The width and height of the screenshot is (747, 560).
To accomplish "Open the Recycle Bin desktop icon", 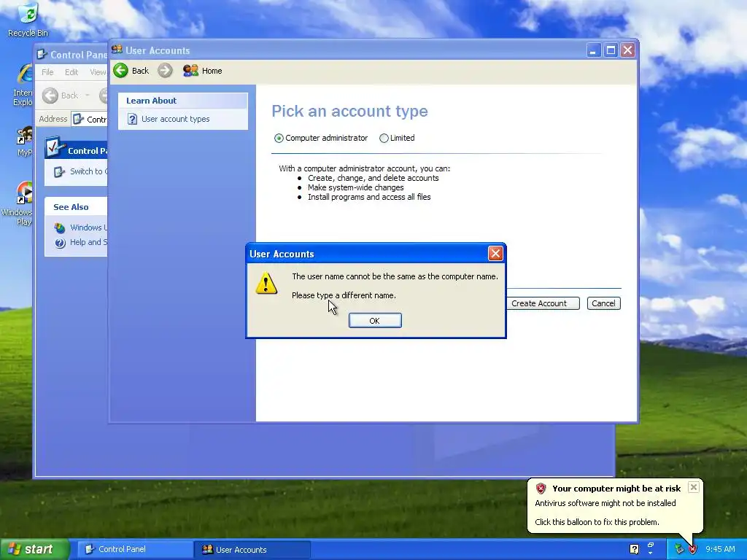I will point(28,20).
